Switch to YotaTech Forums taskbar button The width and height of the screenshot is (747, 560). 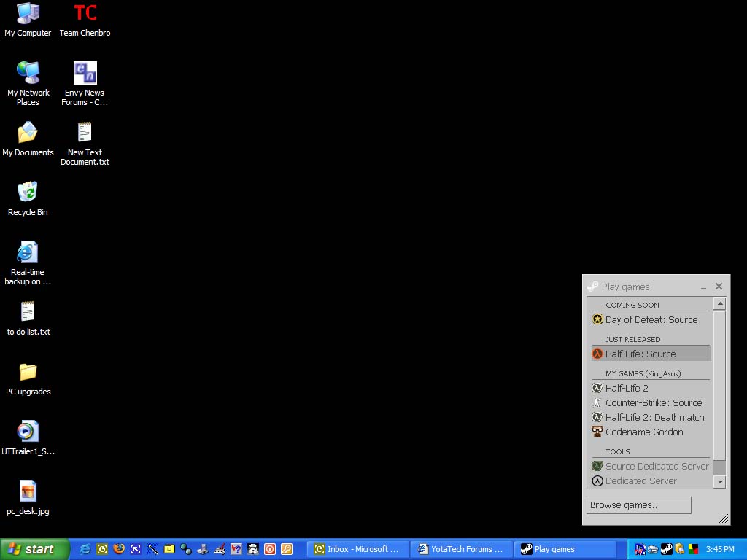point(461,549)
